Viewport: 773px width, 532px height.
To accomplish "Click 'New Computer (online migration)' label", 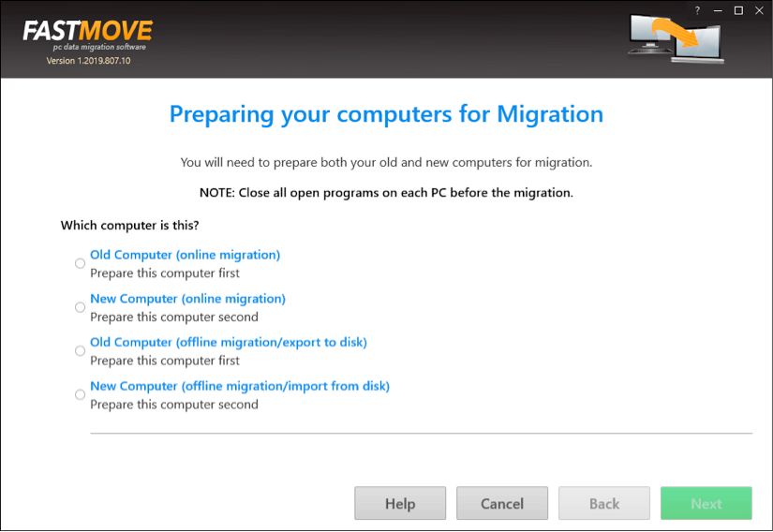I will point(187,299).
